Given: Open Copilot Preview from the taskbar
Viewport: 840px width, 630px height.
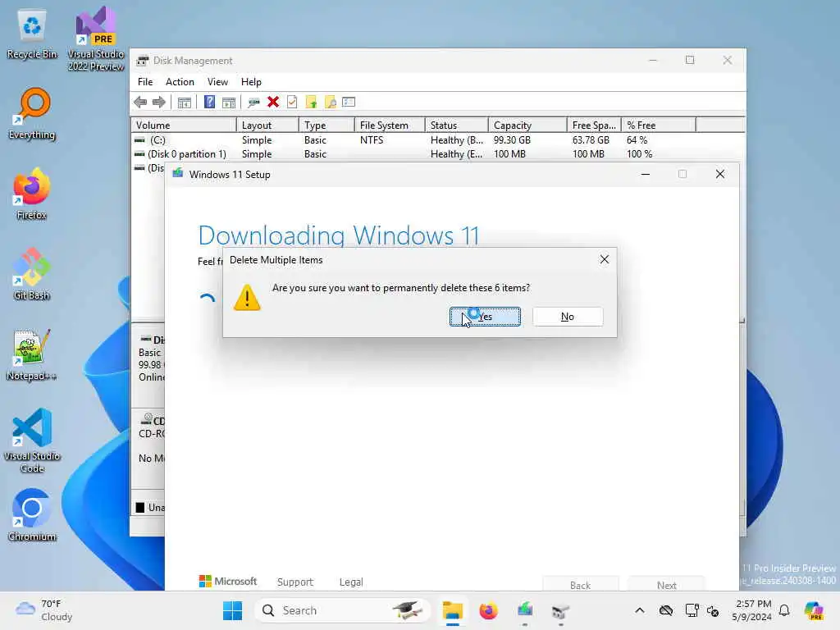Looking at the screenshot, I should [813, 610].
